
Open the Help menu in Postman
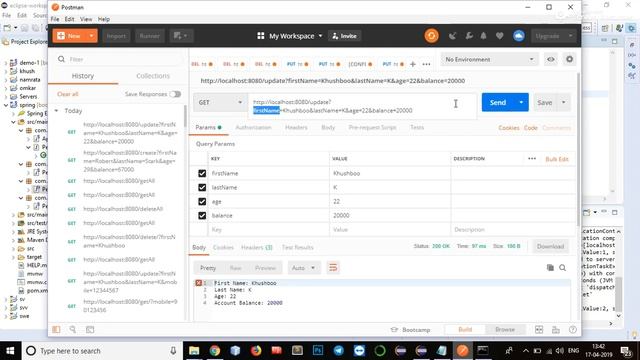[104, 19]
